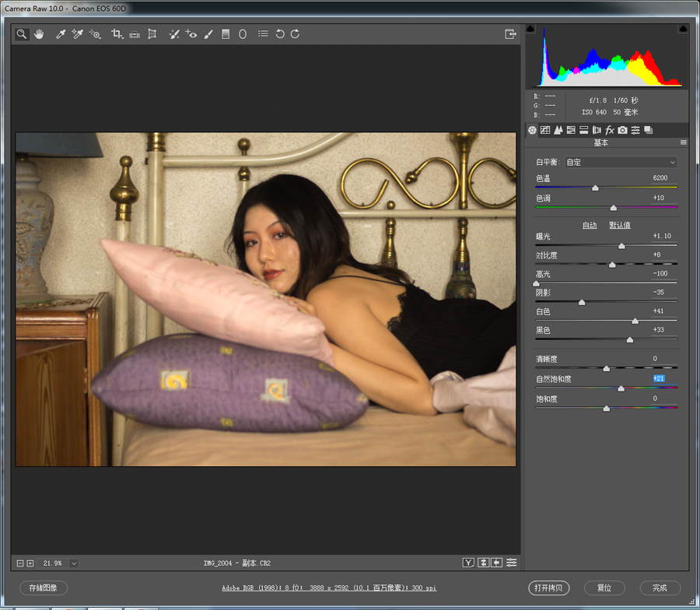
Task: Toggle shadow clipping warning in histogram
Action: (x=530, y=29)
